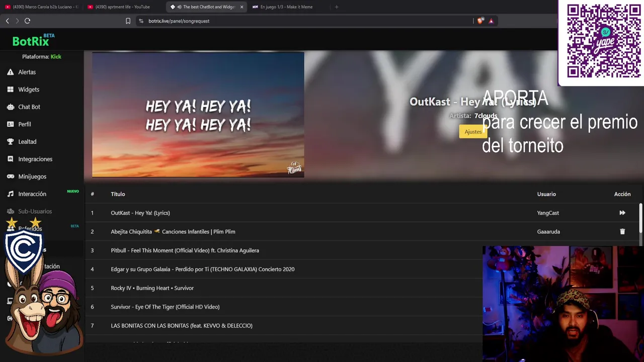
Task: Click the Chat Bot robot icon
Action: 10,107
